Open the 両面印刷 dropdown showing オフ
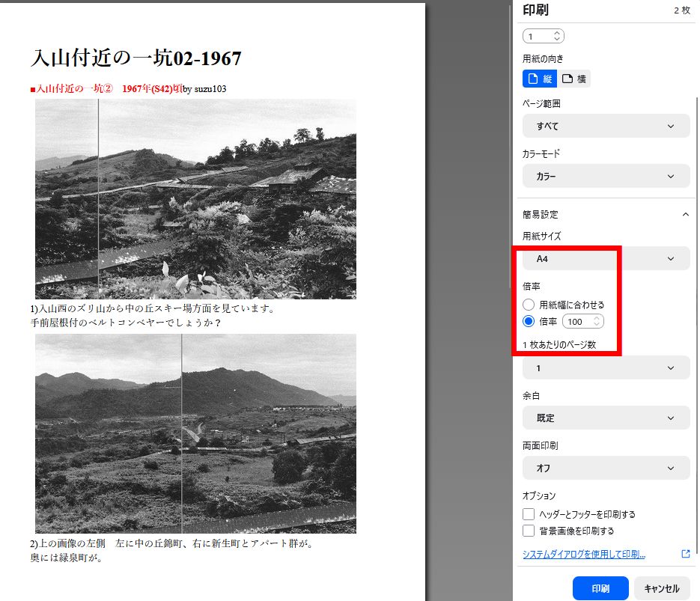This screenshot has width=700, height=601. [x=606, y=469]
